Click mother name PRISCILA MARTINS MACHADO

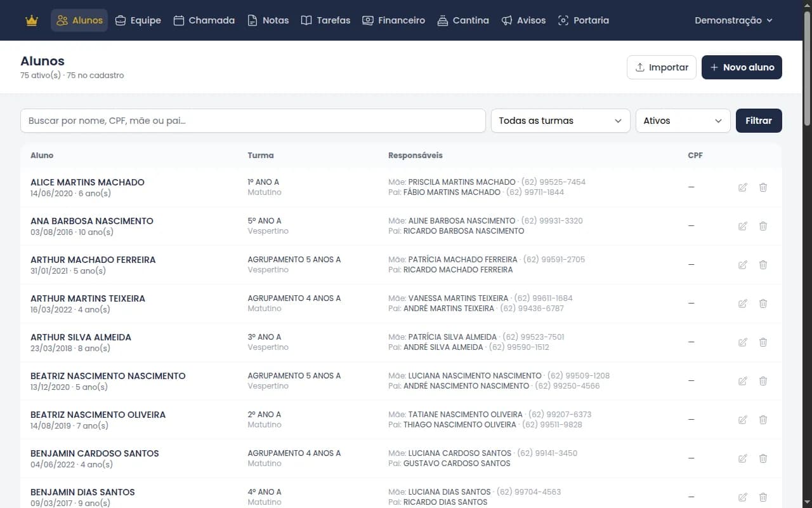pos(462,182)
